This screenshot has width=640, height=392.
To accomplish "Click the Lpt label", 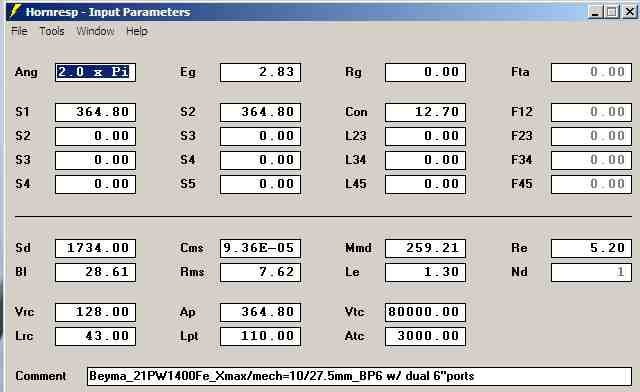I will point(189,336).
